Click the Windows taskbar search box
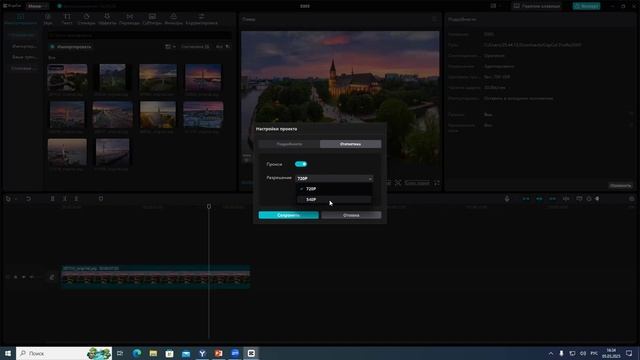The height and width of the screenshot is (360, 640). [64, 353]
